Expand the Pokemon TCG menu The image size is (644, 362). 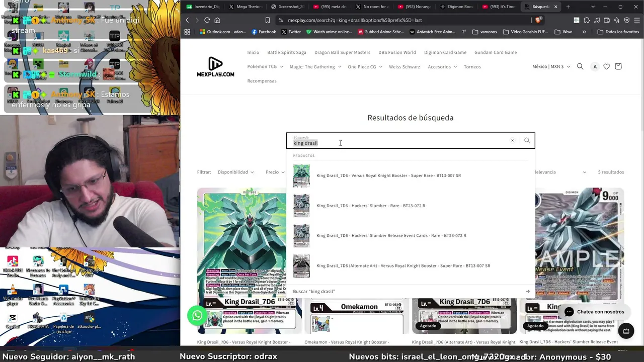pyautogui.click(x=265, y=66)
